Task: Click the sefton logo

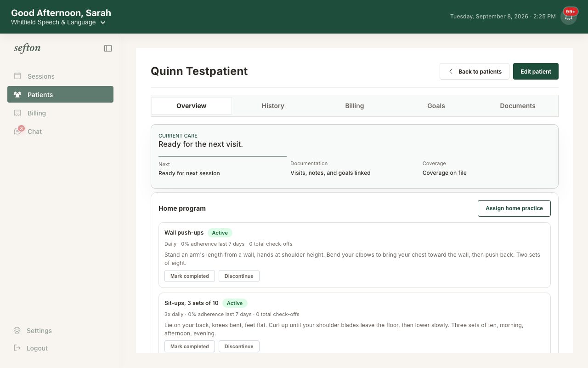Action: pos(27,48)
